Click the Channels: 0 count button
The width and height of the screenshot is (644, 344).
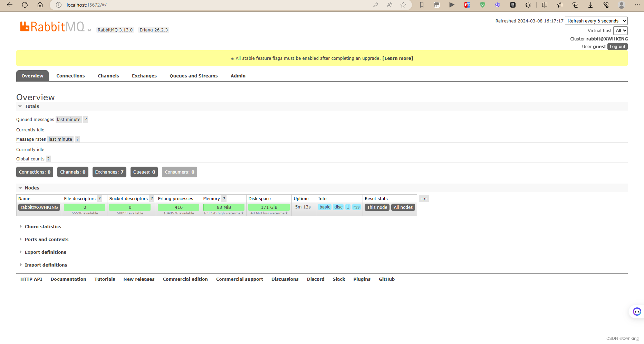click(73, 172)
